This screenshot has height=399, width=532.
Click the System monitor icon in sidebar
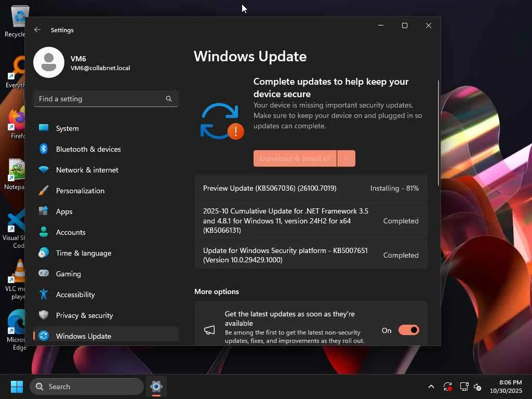(x=44, y=128)
